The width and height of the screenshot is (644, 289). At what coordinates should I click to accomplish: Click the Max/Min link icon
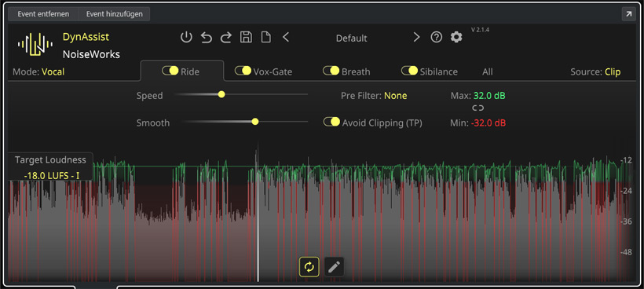pyautogui.click(x=478, y=108)
